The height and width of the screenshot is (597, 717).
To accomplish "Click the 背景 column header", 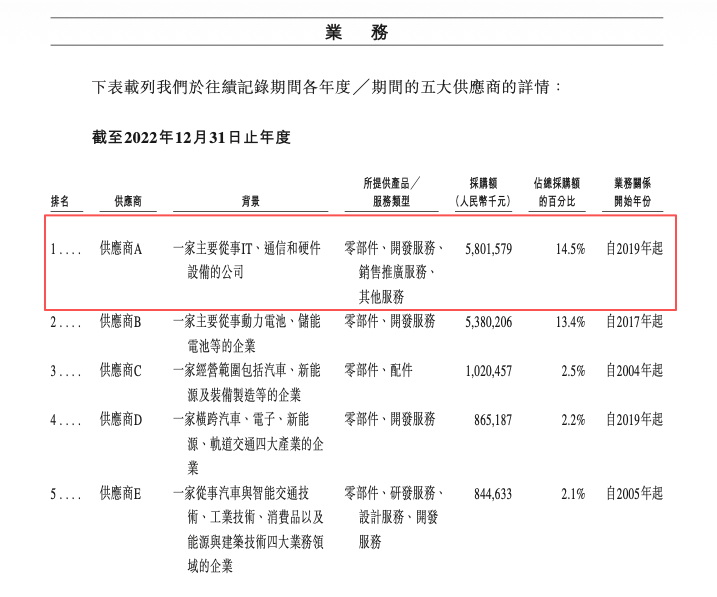I will click(251, 201).
